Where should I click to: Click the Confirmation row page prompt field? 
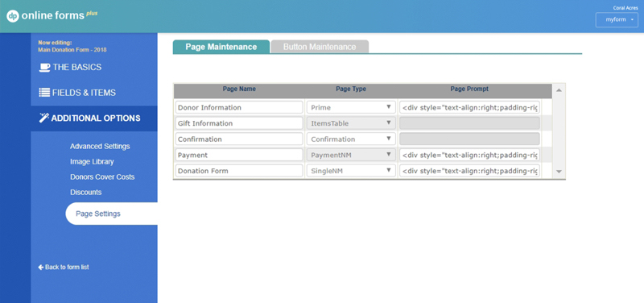[469, 139]
